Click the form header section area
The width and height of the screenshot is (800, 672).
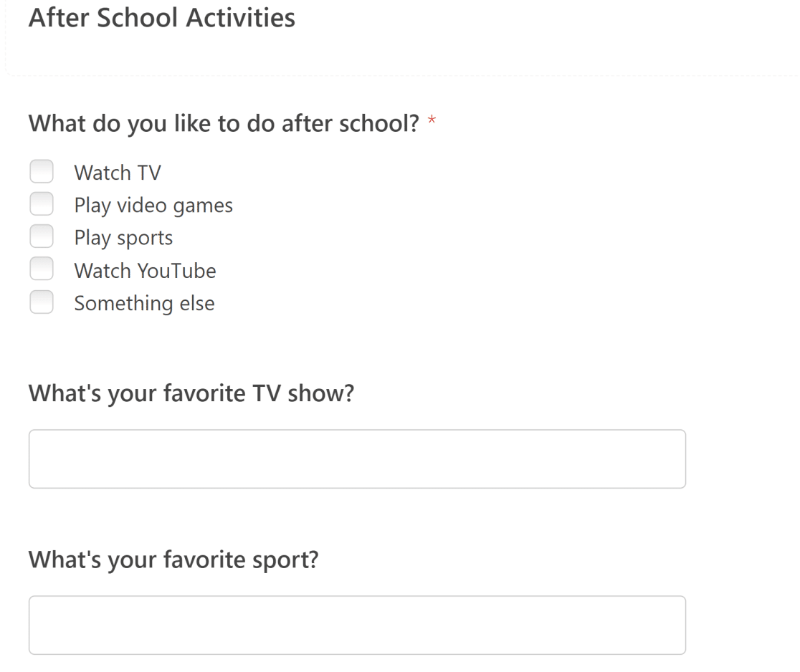[x=399, y=36]
